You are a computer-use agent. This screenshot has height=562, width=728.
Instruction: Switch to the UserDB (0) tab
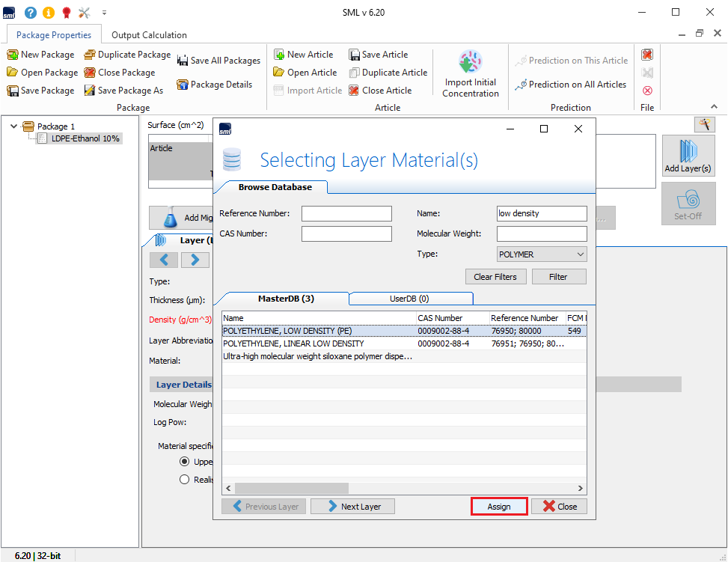409,299
